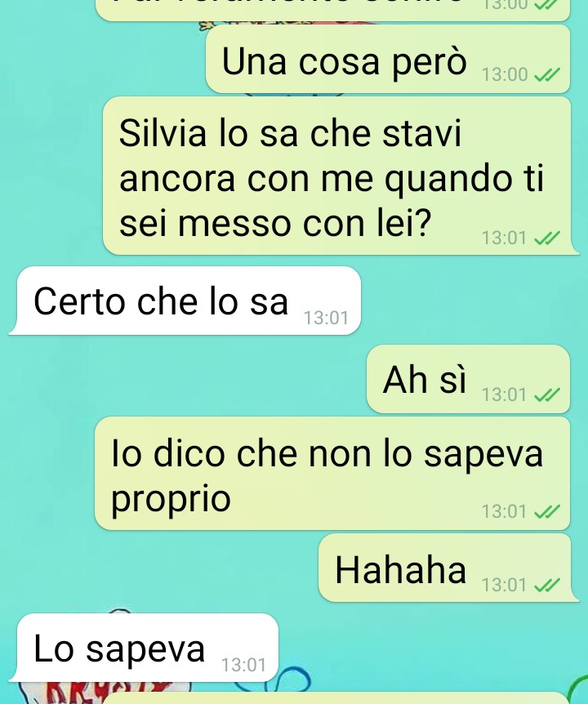588x704 pixels.
Task: Tap the 'Certo che lo sa' reply bubble
Action: 185,301
